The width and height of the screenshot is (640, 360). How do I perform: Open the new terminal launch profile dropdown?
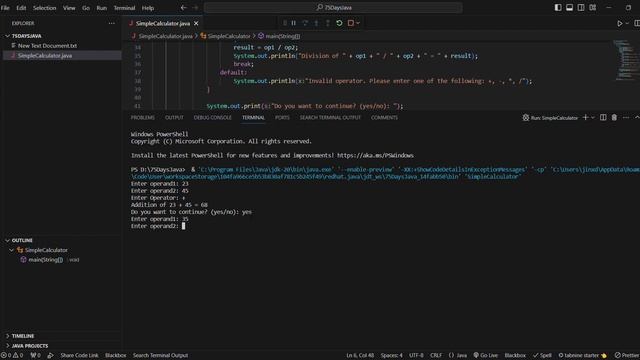(x=593, y=118)
